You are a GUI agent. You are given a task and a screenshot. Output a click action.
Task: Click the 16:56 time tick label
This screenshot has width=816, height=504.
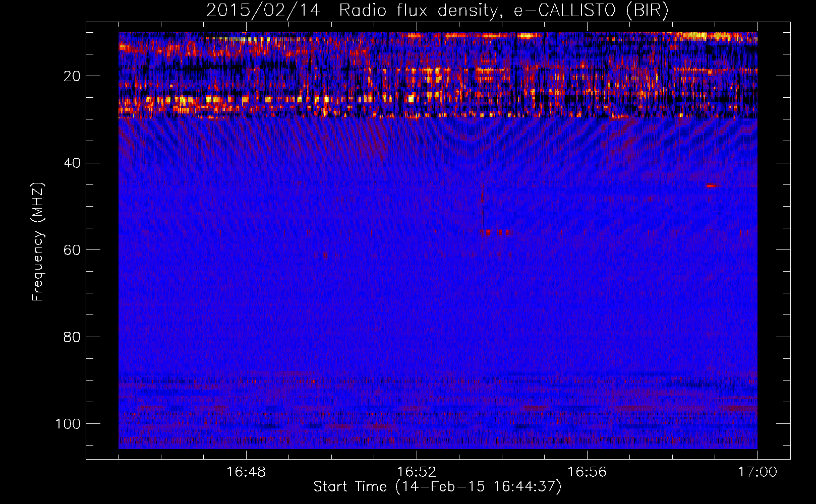[x=587, y=472]
